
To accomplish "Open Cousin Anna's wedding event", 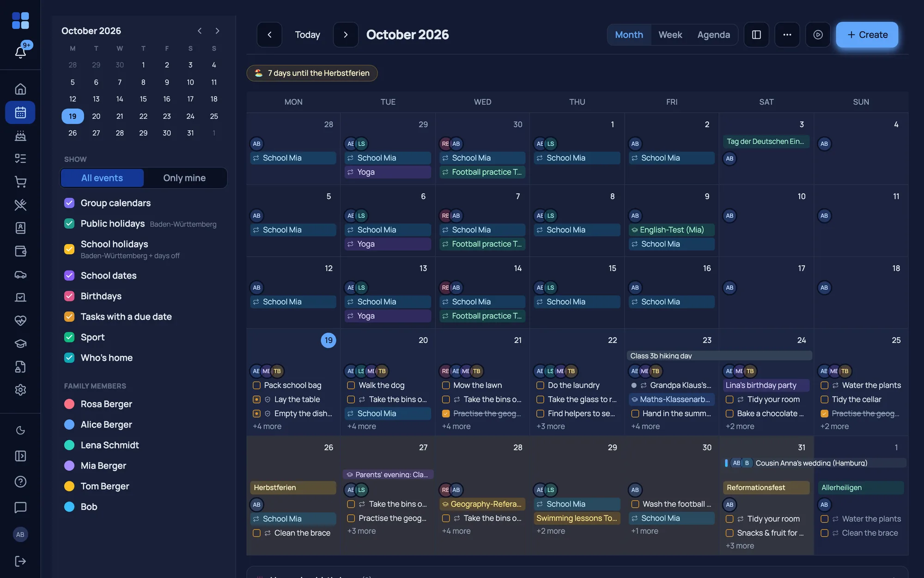I will (815, 463).
